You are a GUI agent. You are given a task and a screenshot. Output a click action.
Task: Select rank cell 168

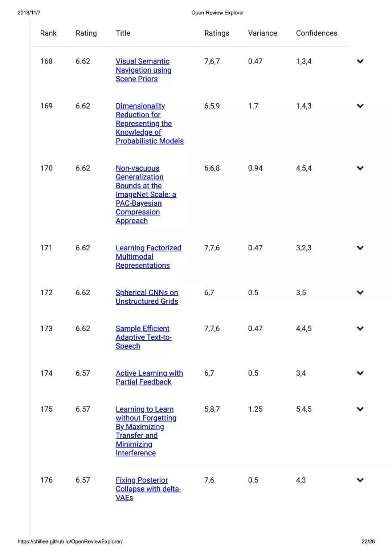46,61
